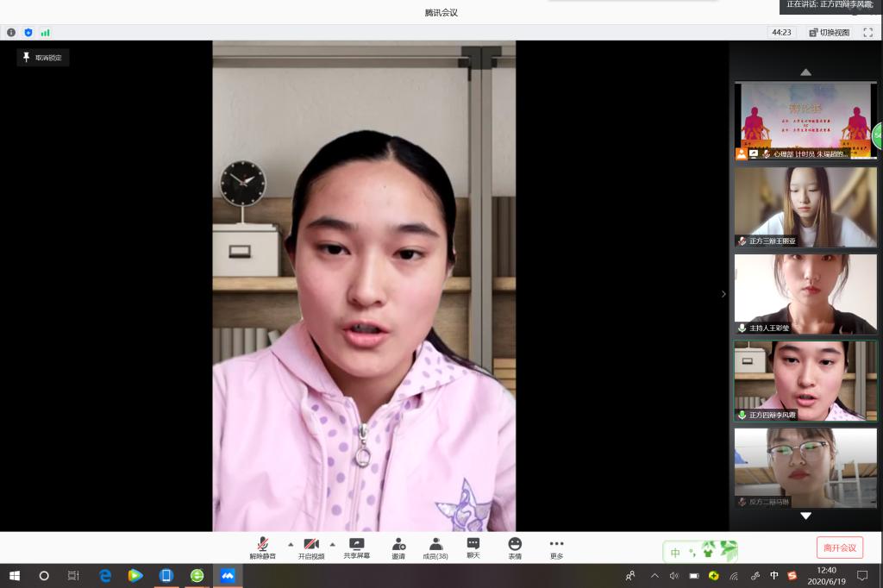Select the 主持人王彩斐 video thumbnail

coord(805,294)
